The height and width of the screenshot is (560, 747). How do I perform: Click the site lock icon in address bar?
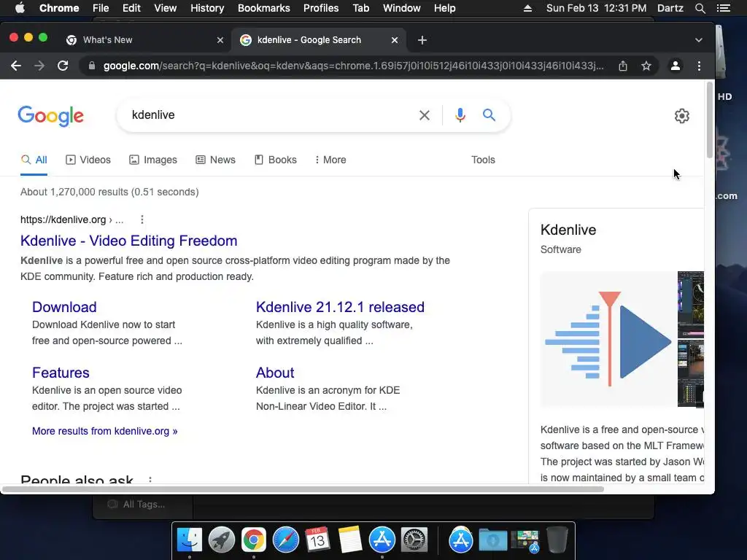(x=91, y=66)
